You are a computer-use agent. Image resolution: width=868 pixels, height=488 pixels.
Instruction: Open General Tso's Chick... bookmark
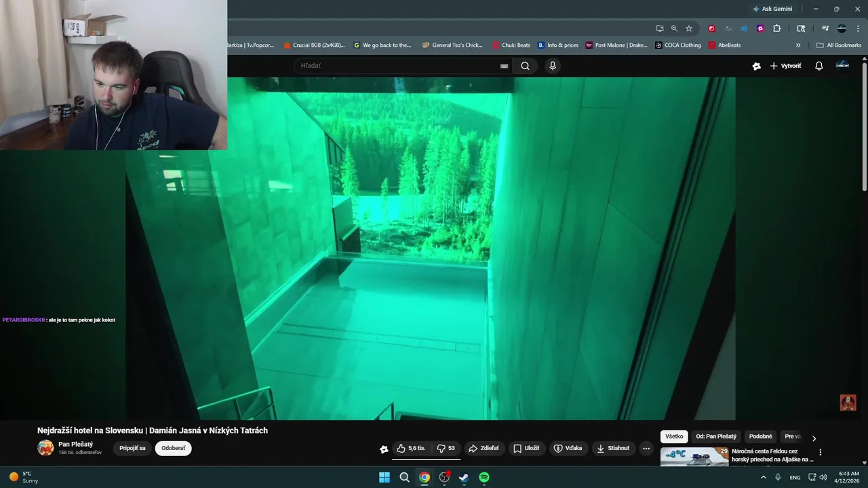452,45
